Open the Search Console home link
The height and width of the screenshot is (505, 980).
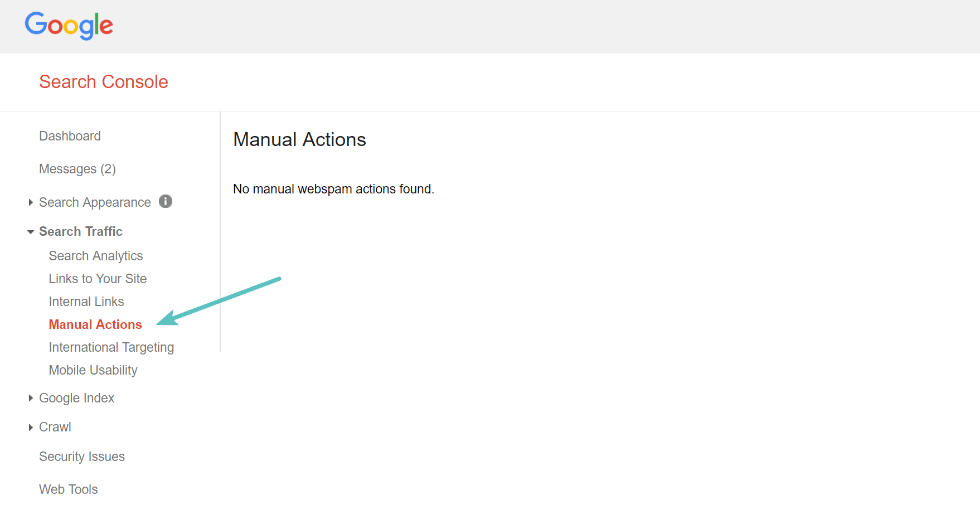click(x=104, y=82)
